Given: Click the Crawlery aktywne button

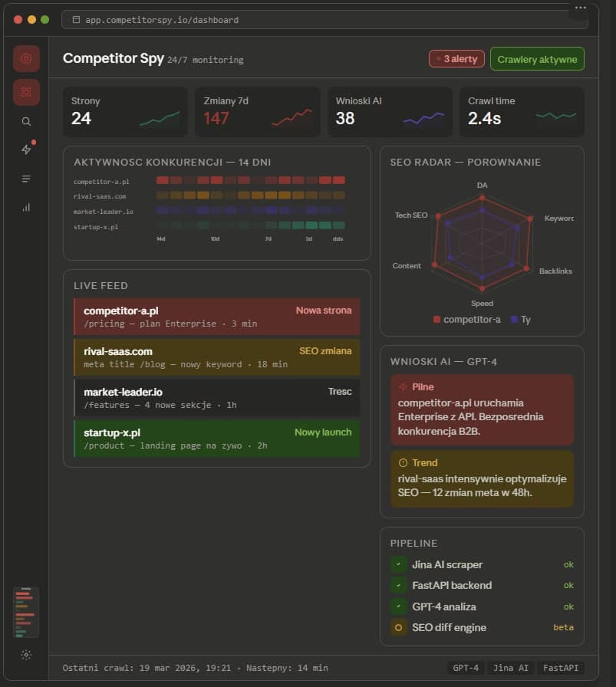Looking at the screenshot, I should 536,58.
